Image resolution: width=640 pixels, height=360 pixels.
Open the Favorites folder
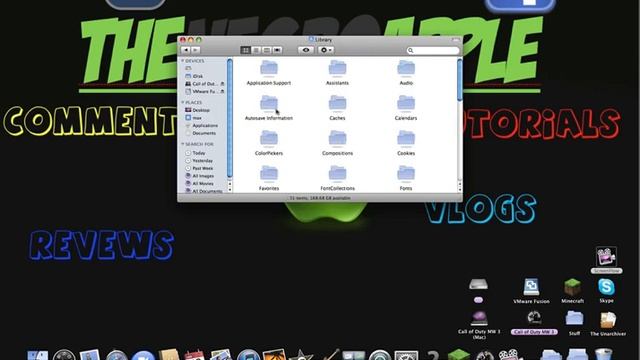pos(269,173)
